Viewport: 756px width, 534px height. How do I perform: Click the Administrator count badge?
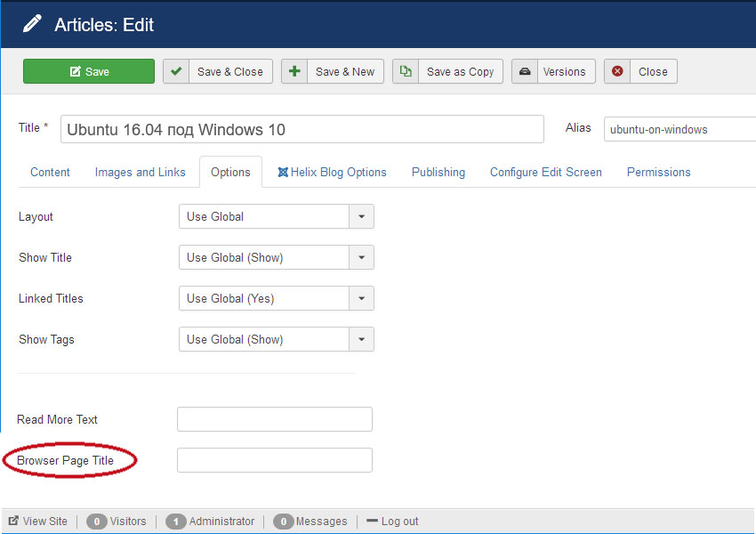176,522
